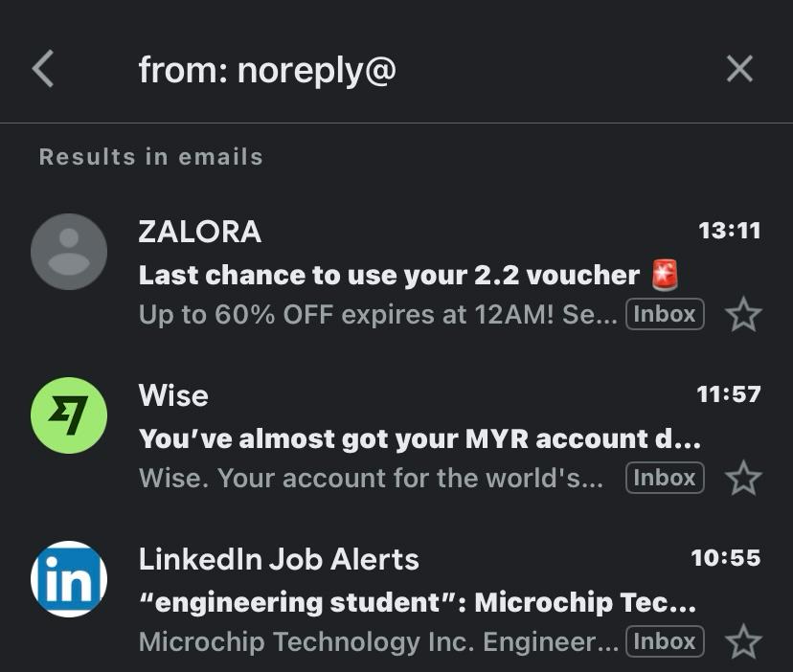Clear the search query with the X icon
The height and width of the screenshot is (672, 793).
pyautogui.click(x=738, y=69)
